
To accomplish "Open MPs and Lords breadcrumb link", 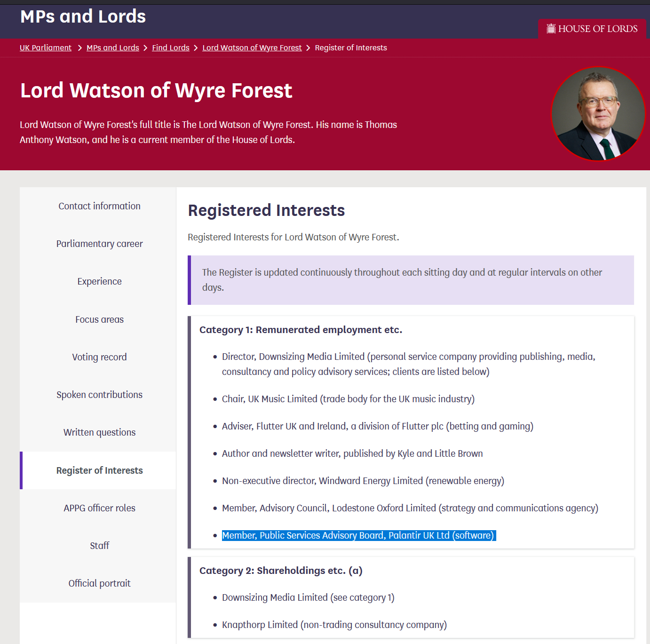I will pyautogui.click(x=113, y=48).
